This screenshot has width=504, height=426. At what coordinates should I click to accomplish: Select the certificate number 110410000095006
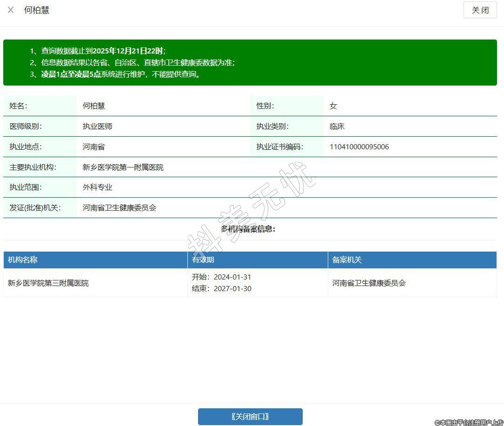pyautogui.click(x=359, y=147)
